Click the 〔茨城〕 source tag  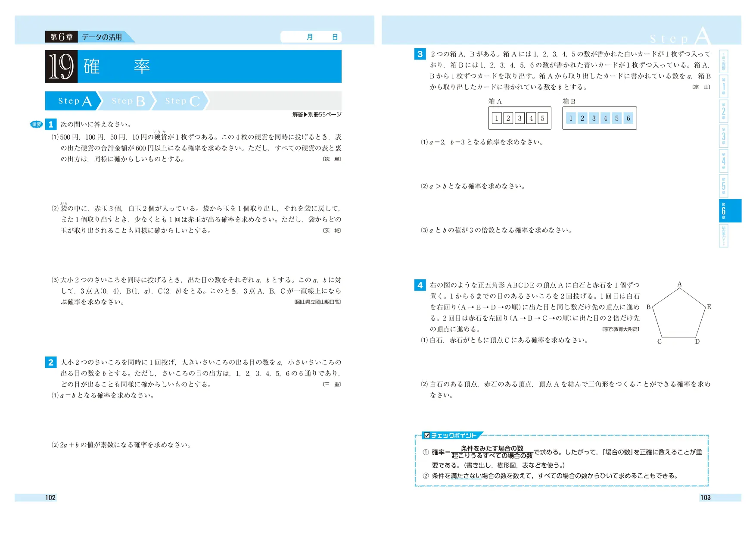coord(332,231)
